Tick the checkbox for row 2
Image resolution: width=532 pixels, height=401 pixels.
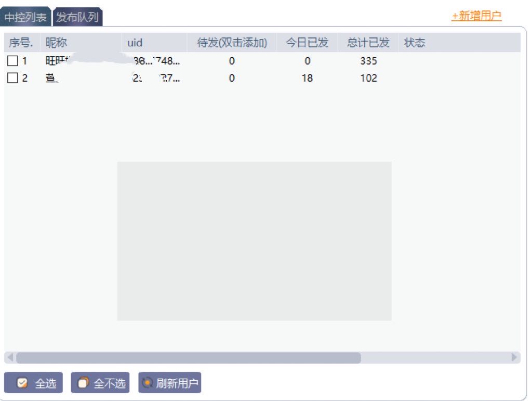12,79
